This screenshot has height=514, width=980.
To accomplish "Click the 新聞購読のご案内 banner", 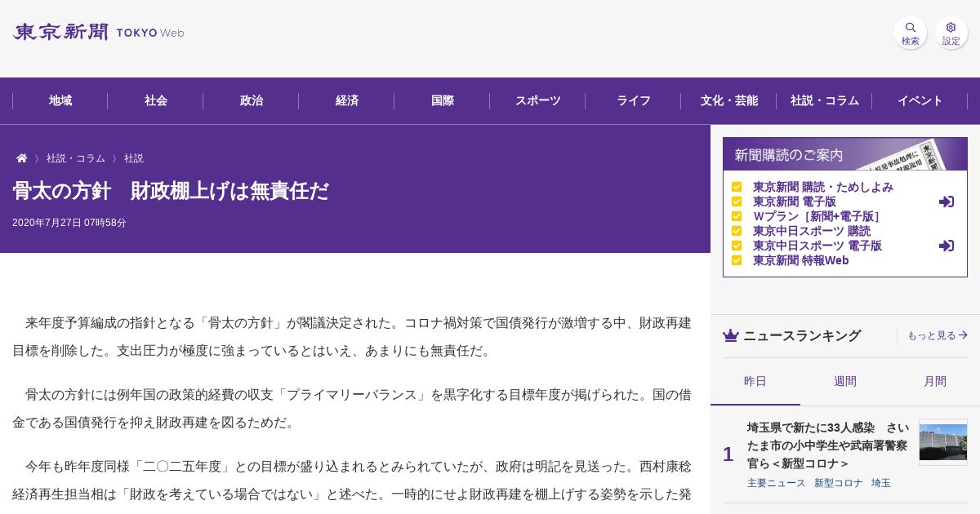I will (845, 154).
